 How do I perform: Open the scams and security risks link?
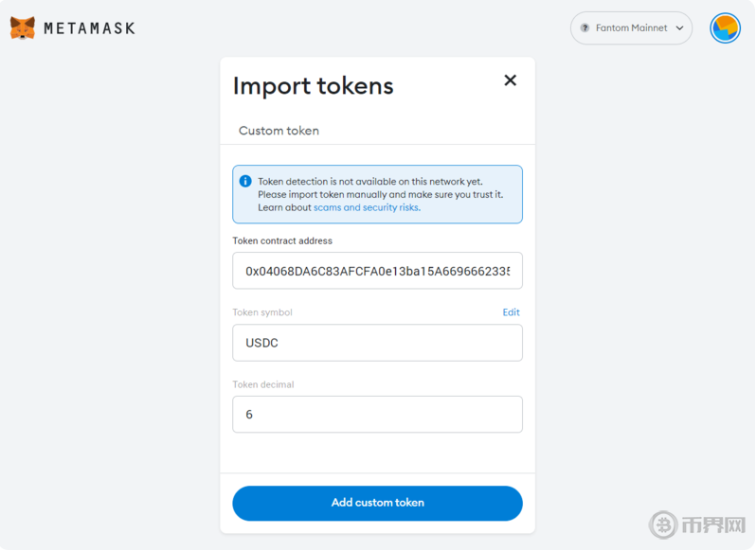point(366,207)
